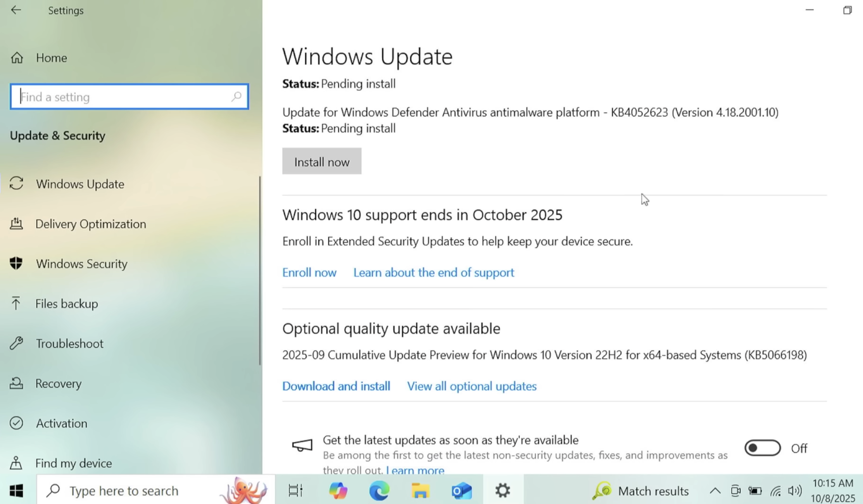Select Files backup in sidebar

click(66, 304)
